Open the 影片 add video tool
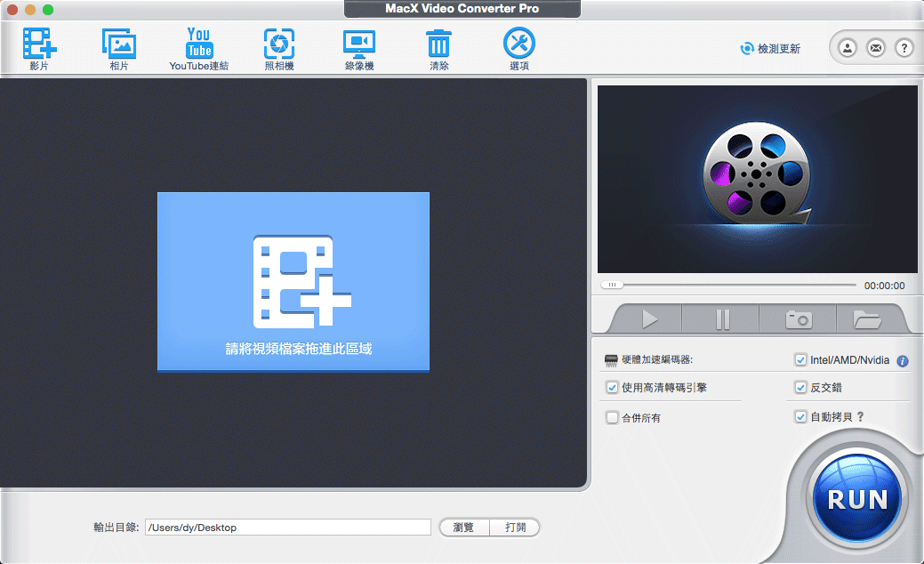The width and height of the screenshot is (924, 564). coord(39,49)
